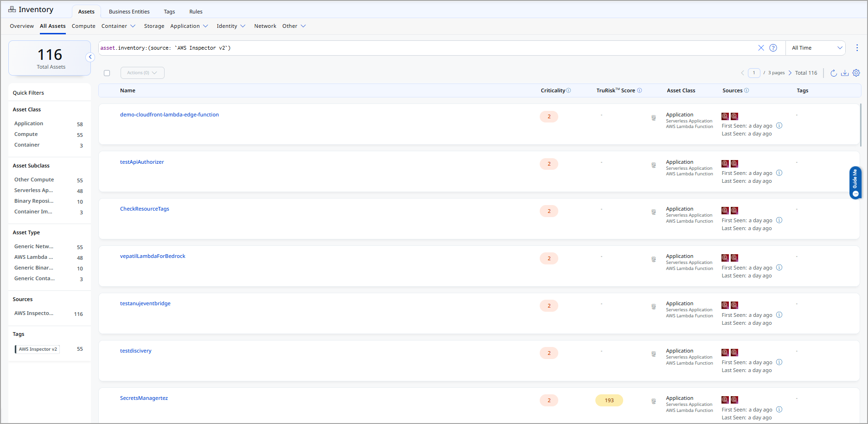Switch to the Business Entities tab
The width and height of the screenshot is (868, 424).
[x=129, y=12]
